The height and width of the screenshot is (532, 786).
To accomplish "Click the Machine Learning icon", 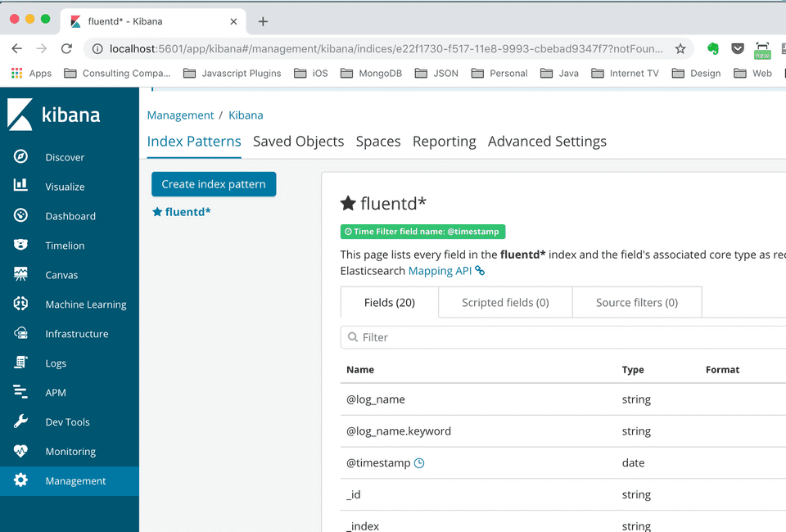I will point(21,304).
